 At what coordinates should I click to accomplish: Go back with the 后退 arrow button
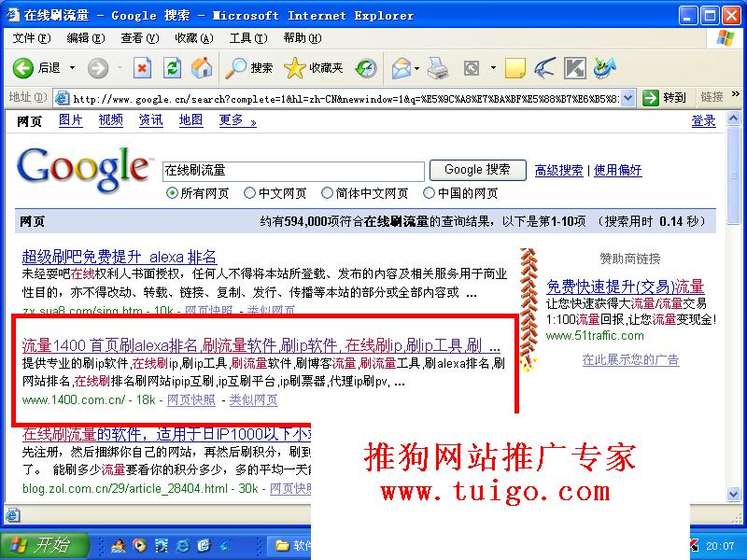click(x=36, y=68)
